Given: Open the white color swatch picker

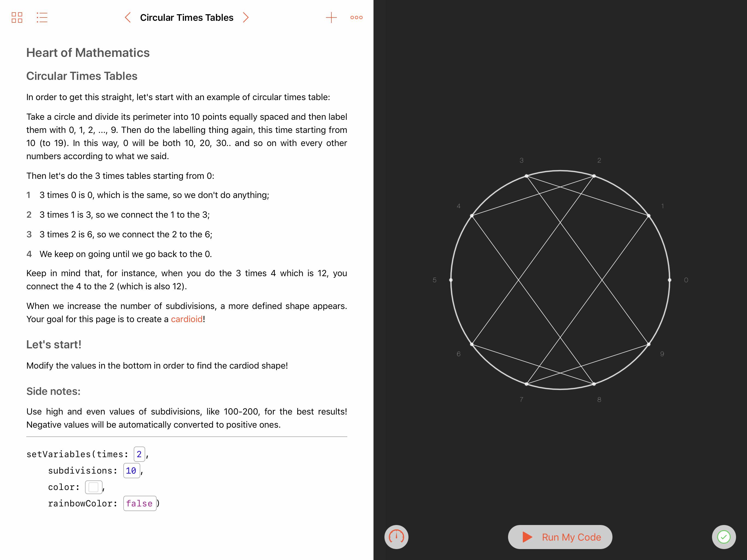Looking at the screenshot, I should point(94,487).
